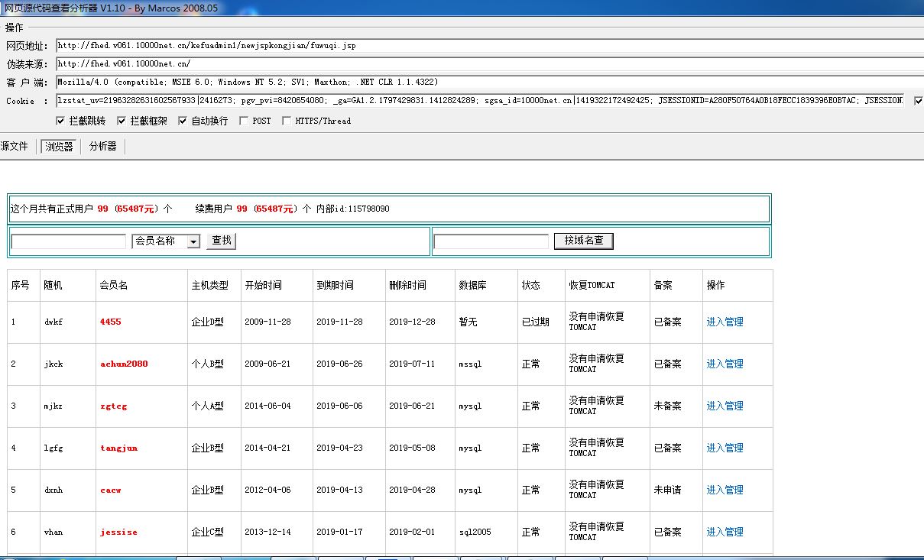This screenshot has width=924, height=560.
Task: Toggle the checkbox beside the Cookie field
Action: coord(919,100)
